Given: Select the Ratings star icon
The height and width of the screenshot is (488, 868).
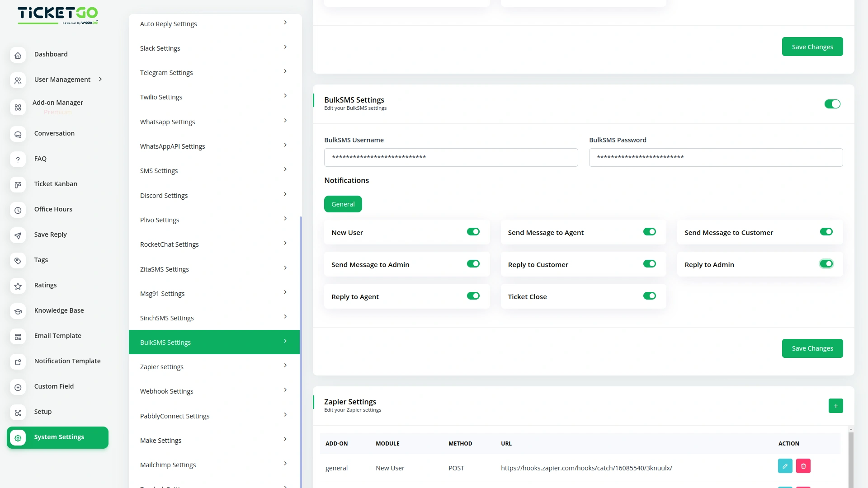Looking at the screenshot, I should [18, 286].
